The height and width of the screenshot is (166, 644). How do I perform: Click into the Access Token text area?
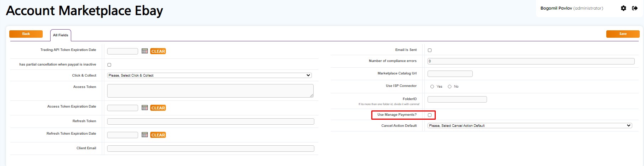point(210,91)
